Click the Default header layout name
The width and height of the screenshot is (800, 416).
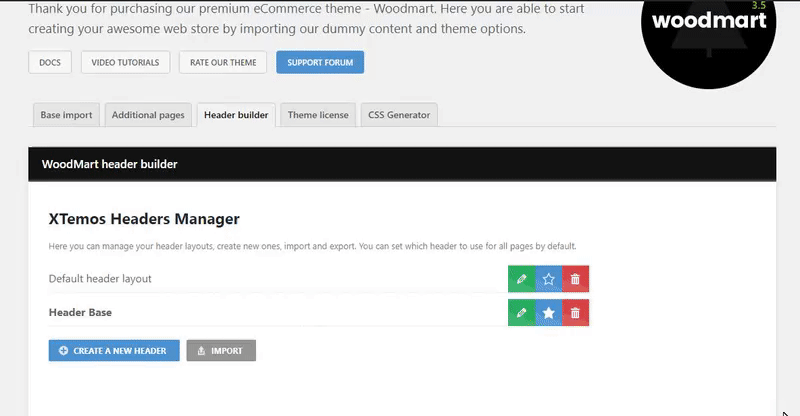pyautogui.click(x=100, y=279)
